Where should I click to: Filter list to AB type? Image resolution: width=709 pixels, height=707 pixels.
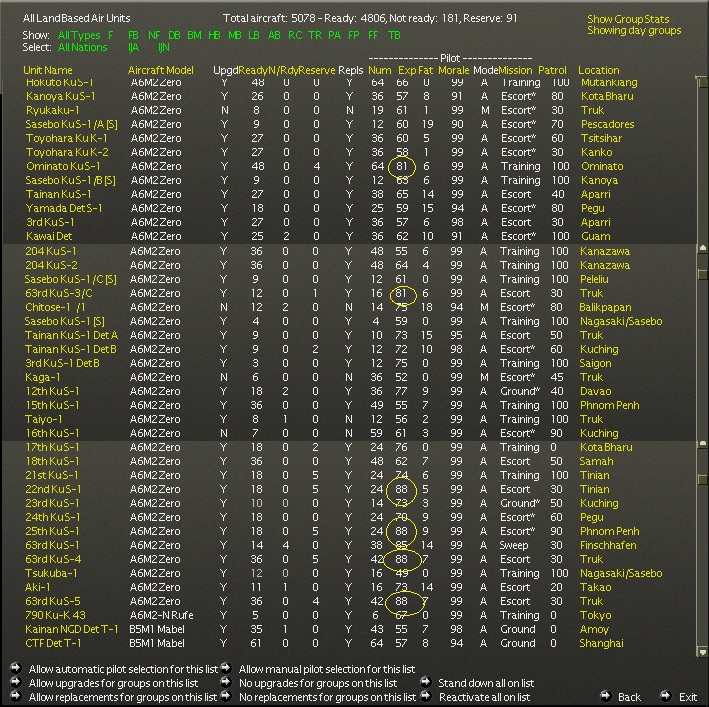(274, 35)
